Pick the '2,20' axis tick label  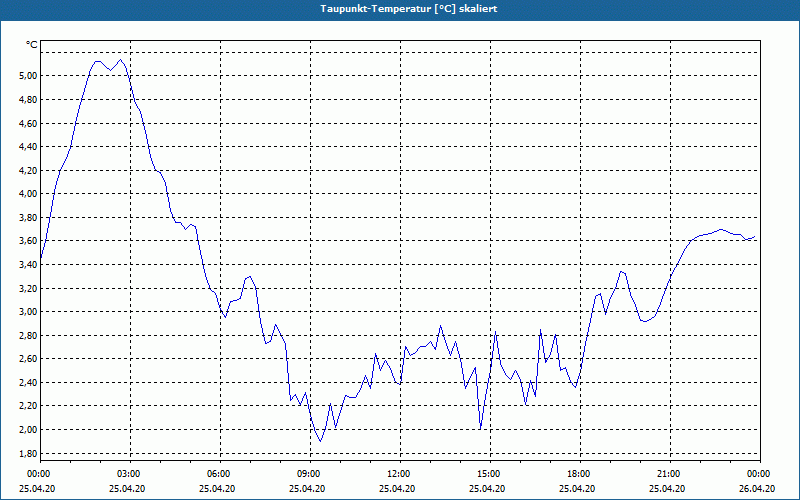28,406
